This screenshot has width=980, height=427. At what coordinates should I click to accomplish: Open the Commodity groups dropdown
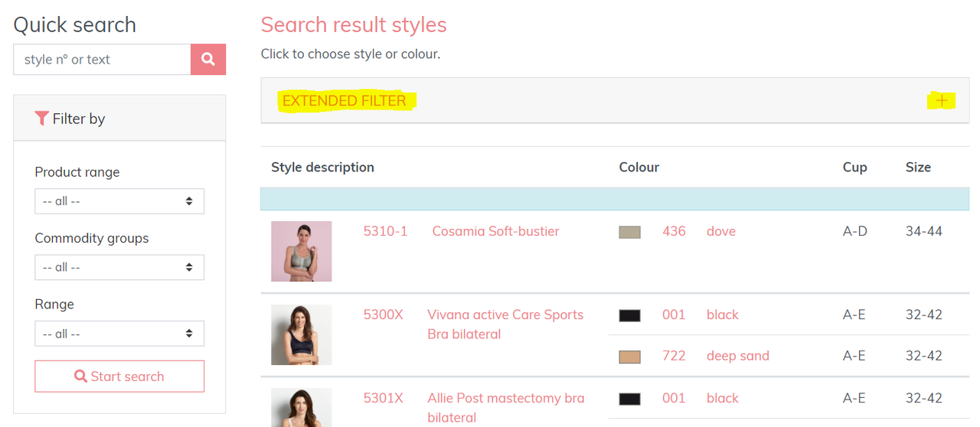pos(119,267)
